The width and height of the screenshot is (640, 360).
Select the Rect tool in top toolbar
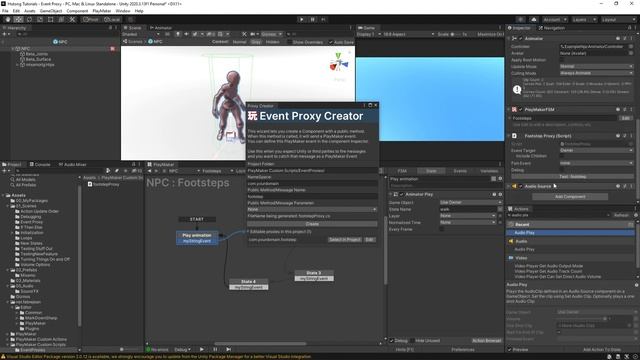[51, 19]
